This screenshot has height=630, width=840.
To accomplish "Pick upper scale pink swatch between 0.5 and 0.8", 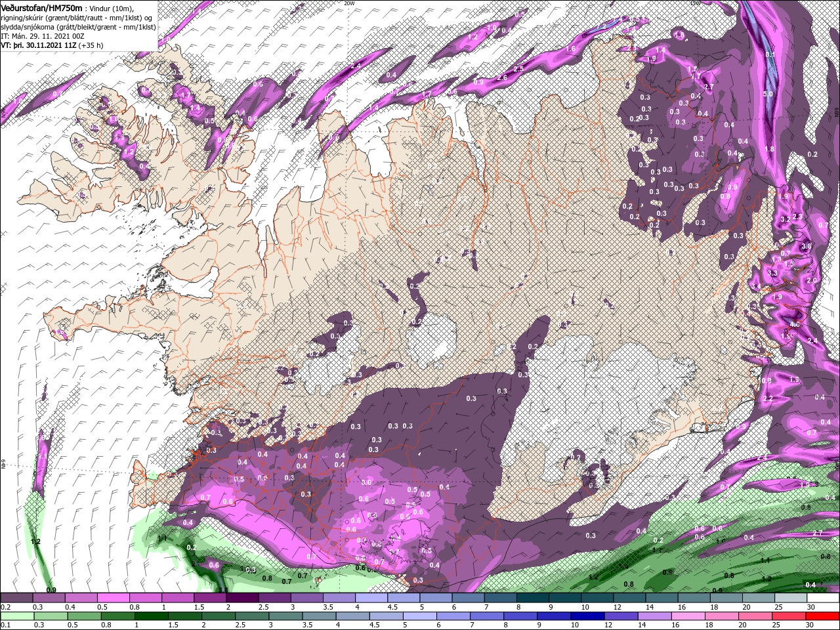I will [114, 598].
